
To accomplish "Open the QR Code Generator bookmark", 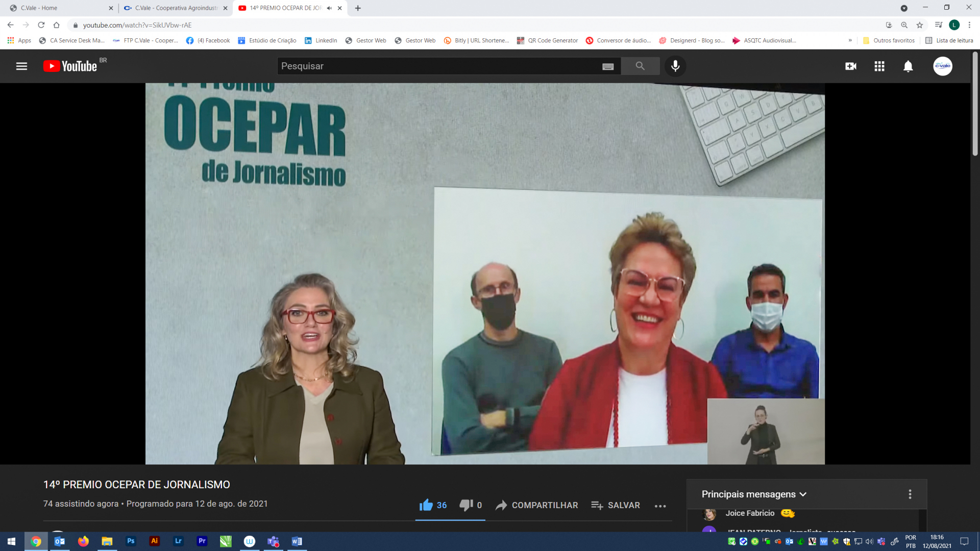I will 547,40.
